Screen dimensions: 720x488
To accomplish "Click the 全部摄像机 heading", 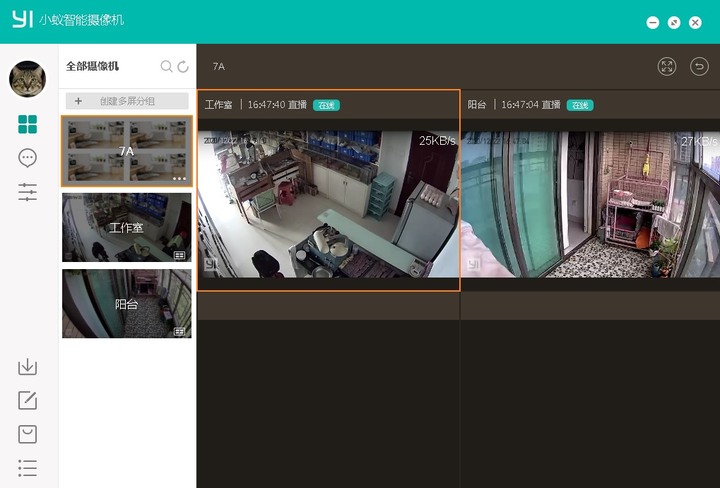I will (x=92, y=66).
